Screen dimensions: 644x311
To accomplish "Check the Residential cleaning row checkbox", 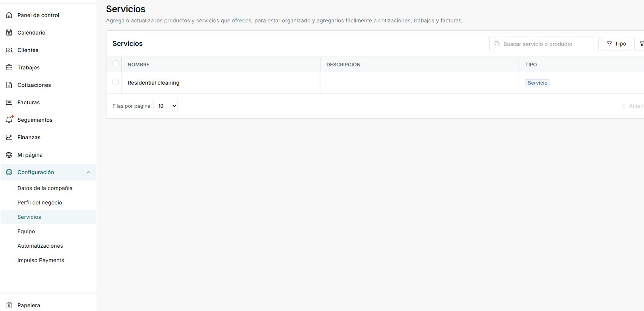I will click(116, 82).
